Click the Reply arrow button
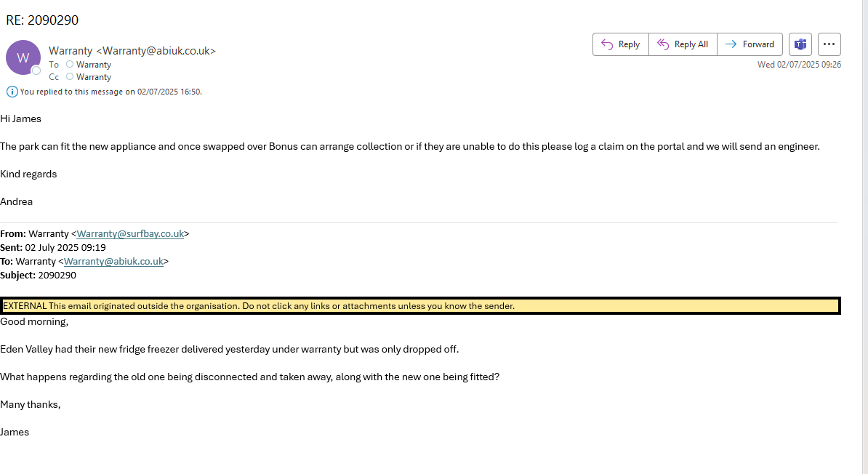 (620, 44)
